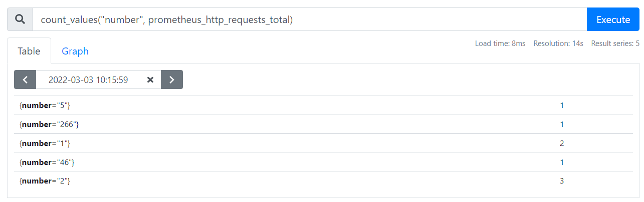Clear the evaluation time with the X icon
This screenshot has height=202, width=644.
pyautogui.click(x=150, y=80)
